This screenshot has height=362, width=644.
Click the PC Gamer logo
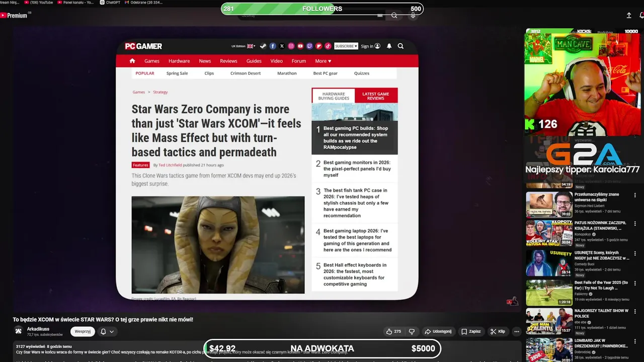(x=143, y=46)
